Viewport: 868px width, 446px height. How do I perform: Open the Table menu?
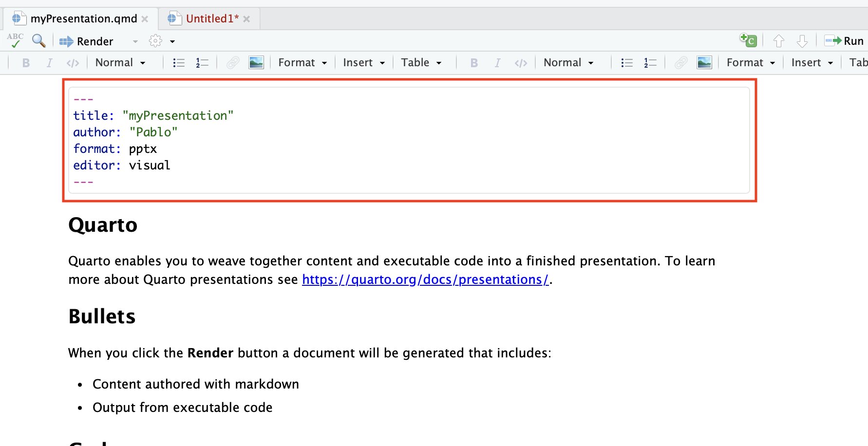[x=421, y=63]
